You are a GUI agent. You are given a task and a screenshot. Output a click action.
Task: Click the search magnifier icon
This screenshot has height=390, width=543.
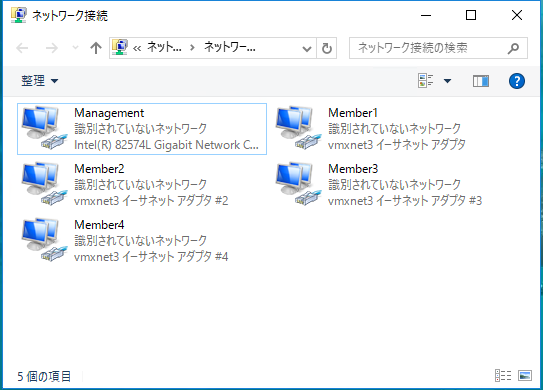[x=513, y=48]
